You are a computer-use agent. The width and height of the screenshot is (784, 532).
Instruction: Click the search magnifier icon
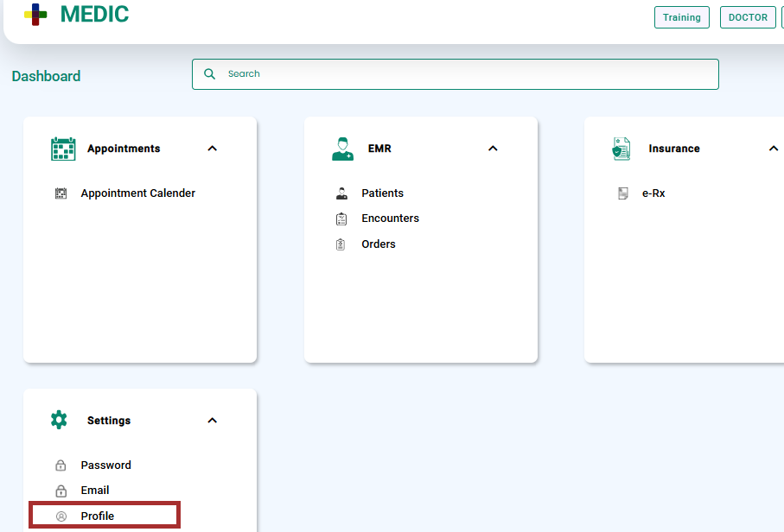click(209, 74)
